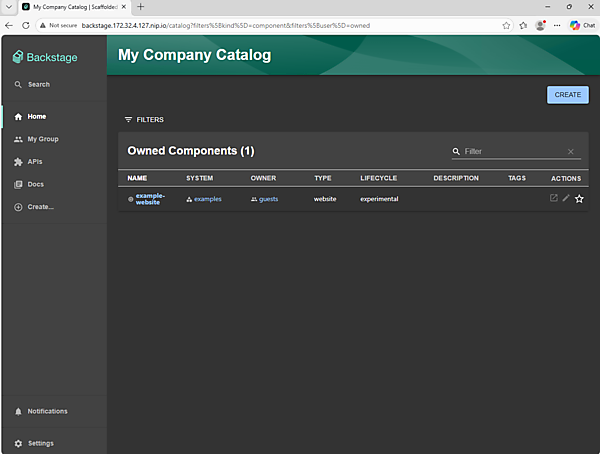The height and width of the screenshot is (454, 600).
Task: Click the Backstage logo in sidebar
Action: pyautogui.click(x=45, y=57)
